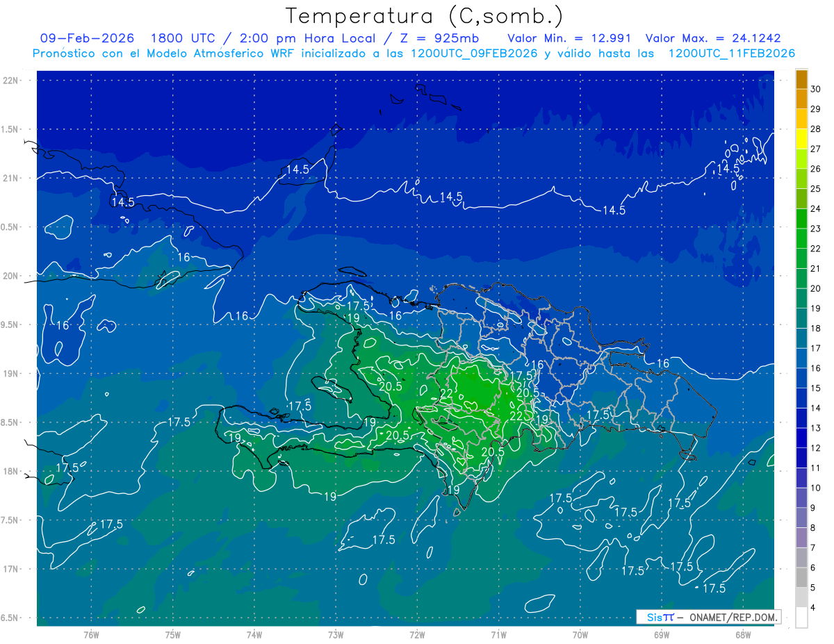Click "1200UTC_11FEB2026" valid-until time
This screenshot has width=834, height=644.
[731, 53]
